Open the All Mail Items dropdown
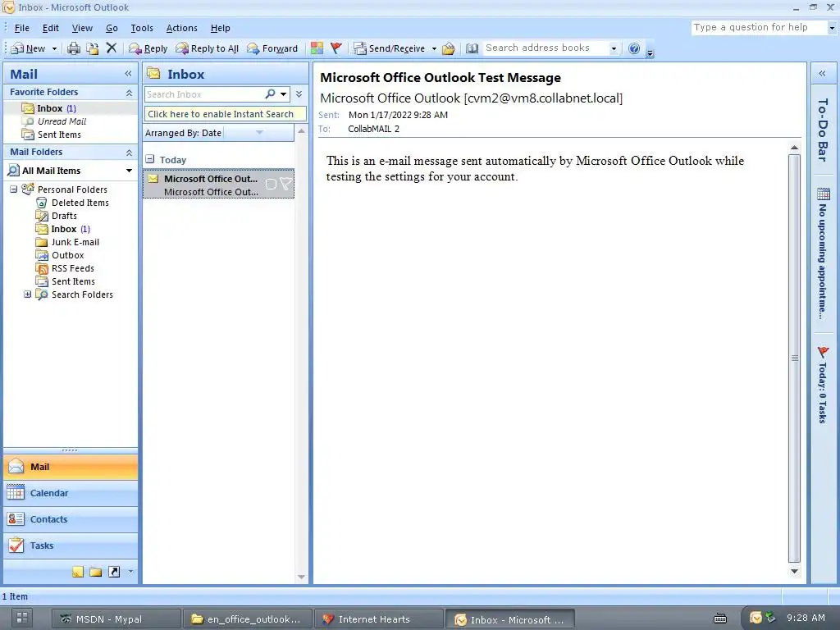The image size is (840, 630). 129,171
